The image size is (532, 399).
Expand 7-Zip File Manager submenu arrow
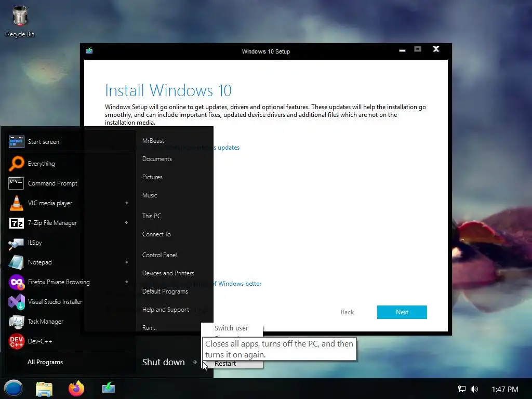click(x=126, y=222)
